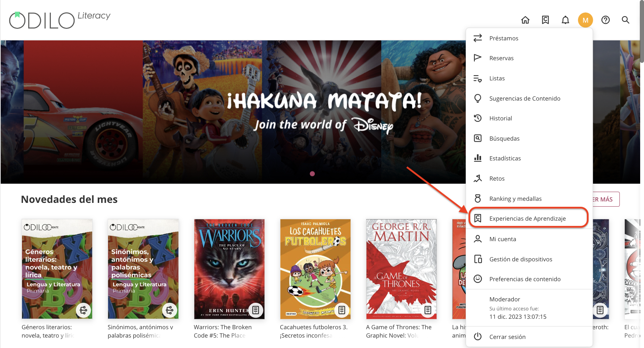Open Reservas from the user menu

529,58
